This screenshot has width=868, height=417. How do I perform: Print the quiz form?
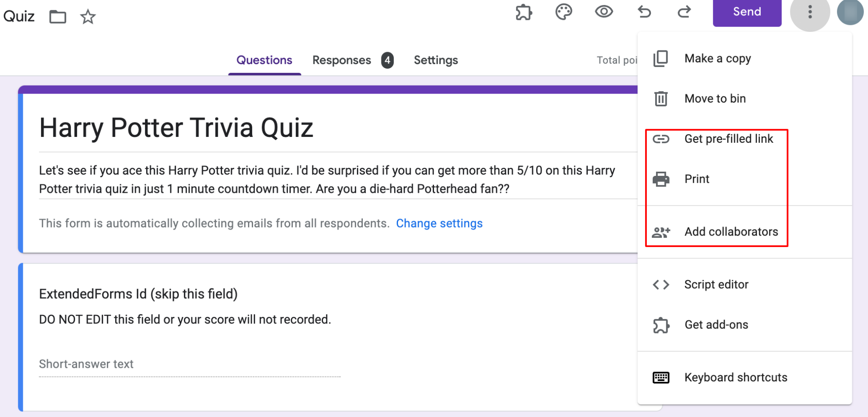[x=697, y=179]
